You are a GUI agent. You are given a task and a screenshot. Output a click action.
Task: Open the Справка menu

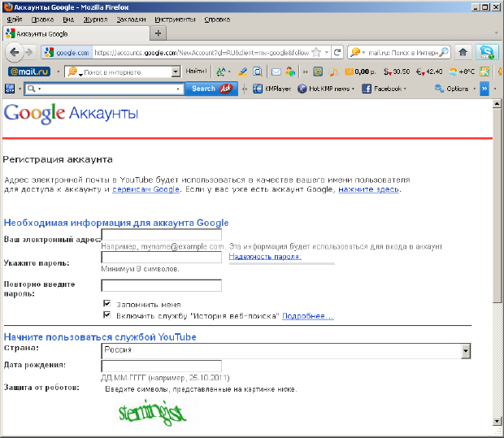pos(217,20)
